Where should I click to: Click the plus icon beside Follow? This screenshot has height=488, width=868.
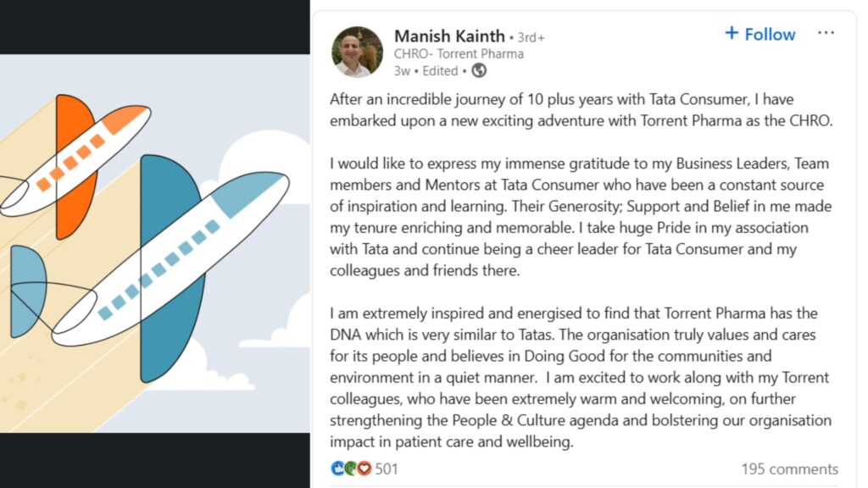(x=732, y=33)
